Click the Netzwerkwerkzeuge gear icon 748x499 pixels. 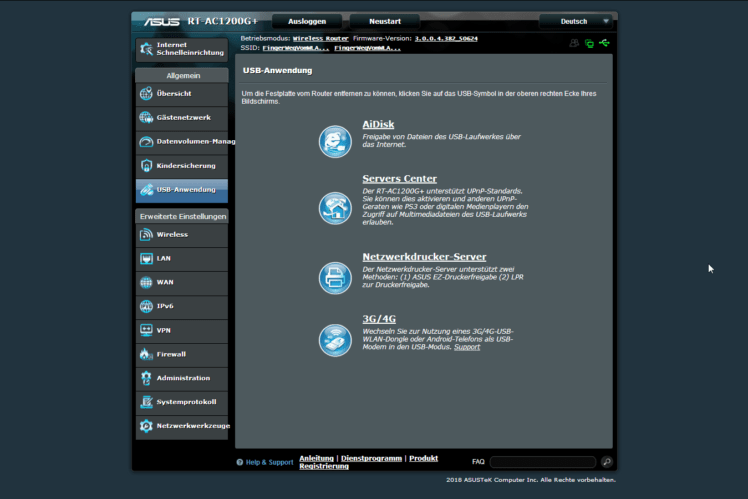coord(146,426)
